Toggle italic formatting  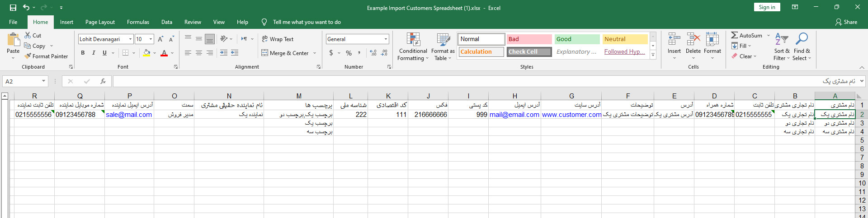coord(94,53)
